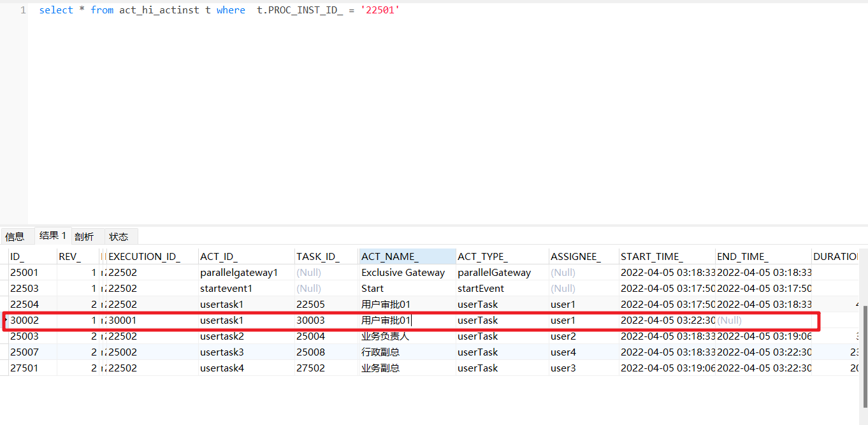Viewport: 868px width, 425px height.
Task: Open the 状态 tab
Action: coord(119,236)
